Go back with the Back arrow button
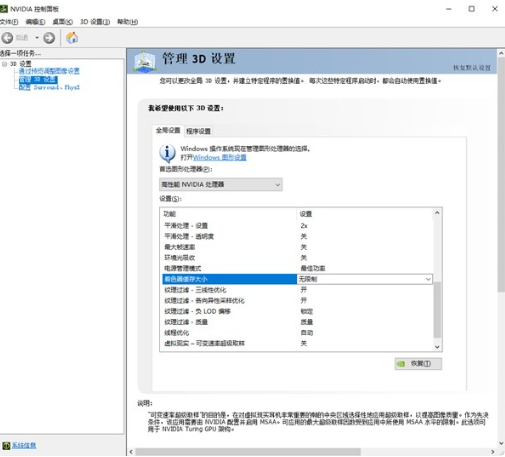The image size is (505, 457). (7, 38)
